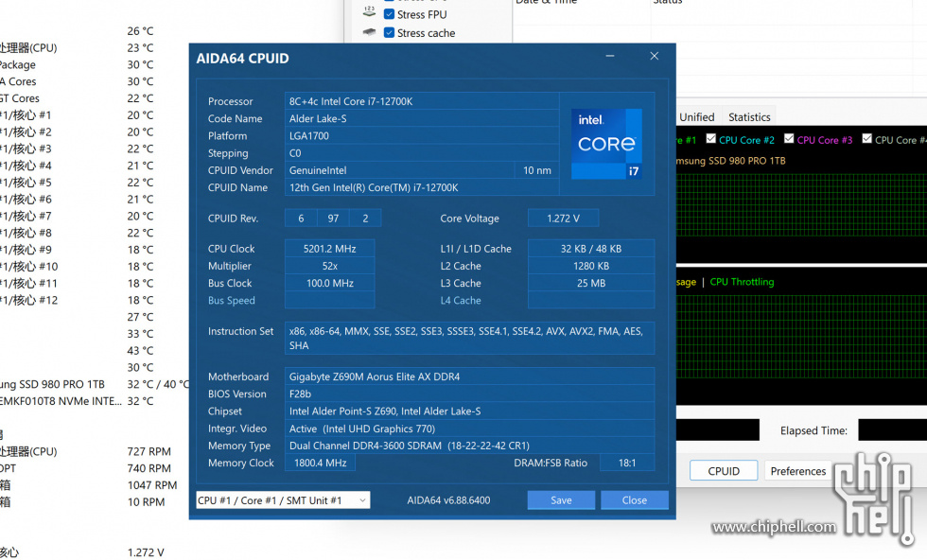Click the Chipset value Intel Alder Point-S Z690
Screen dimensions: 927x560
click(x=469, y=411)
